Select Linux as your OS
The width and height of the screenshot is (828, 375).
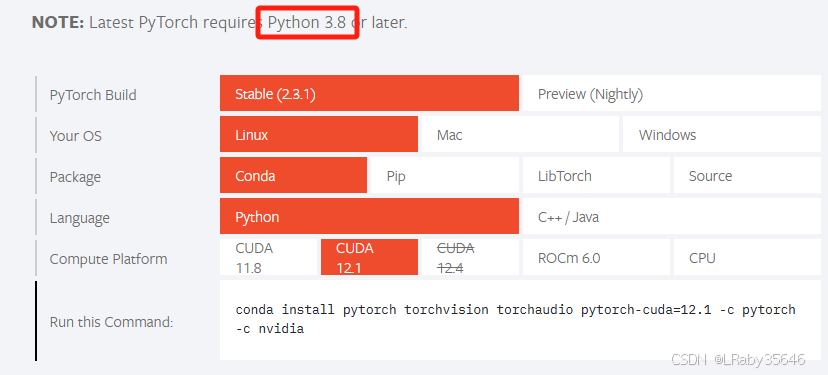click(x=318, y=135)
